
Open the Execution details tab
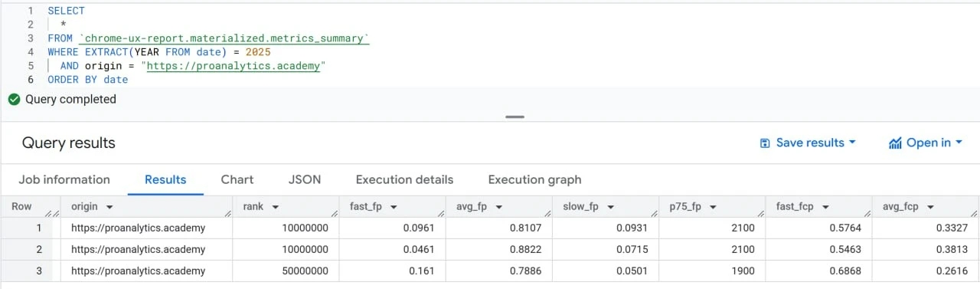(x=404, y=179)
